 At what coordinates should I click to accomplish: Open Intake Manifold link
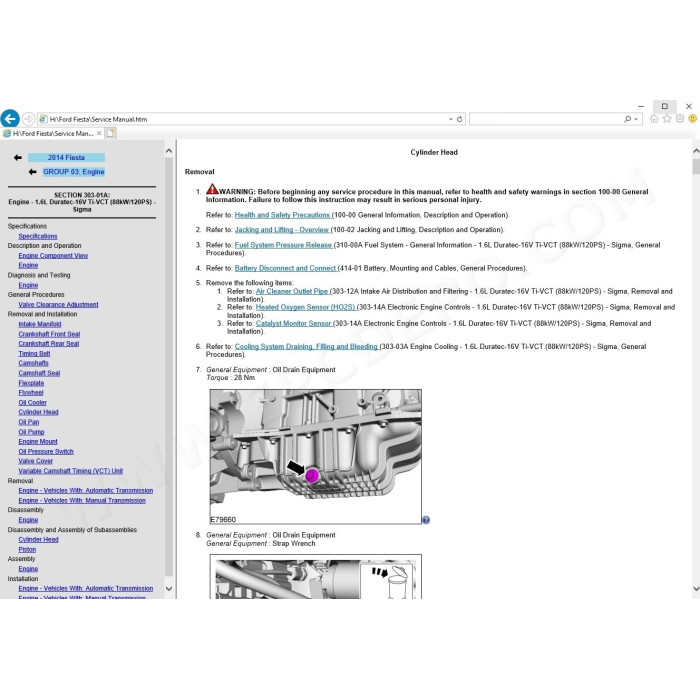point(40,324)
